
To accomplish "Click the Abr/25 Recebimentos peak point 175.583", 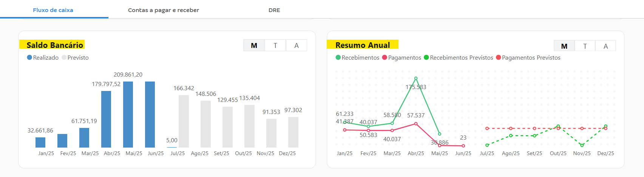I will click(416, 78).
